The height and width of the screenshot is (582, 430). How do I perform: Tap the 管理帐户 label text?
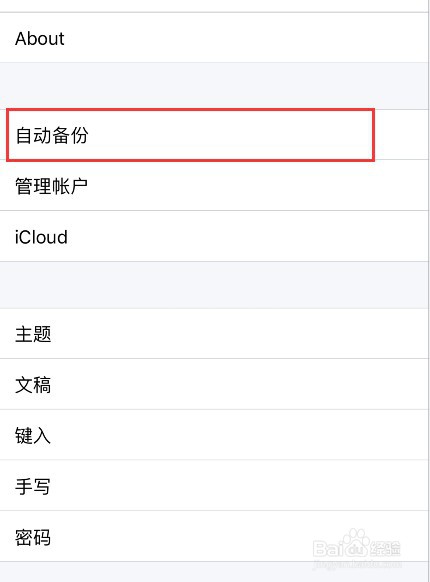tap(52, 186)
